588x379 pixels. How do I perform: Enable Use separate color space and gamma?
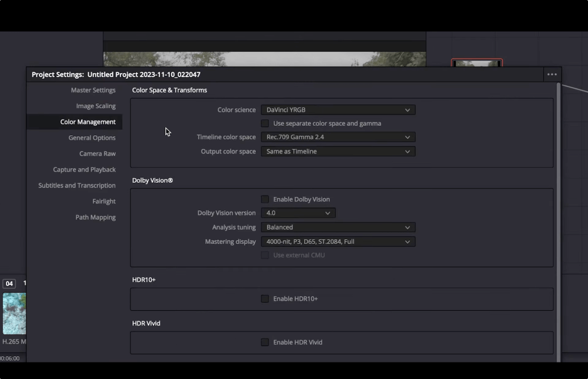coord(265,123)
